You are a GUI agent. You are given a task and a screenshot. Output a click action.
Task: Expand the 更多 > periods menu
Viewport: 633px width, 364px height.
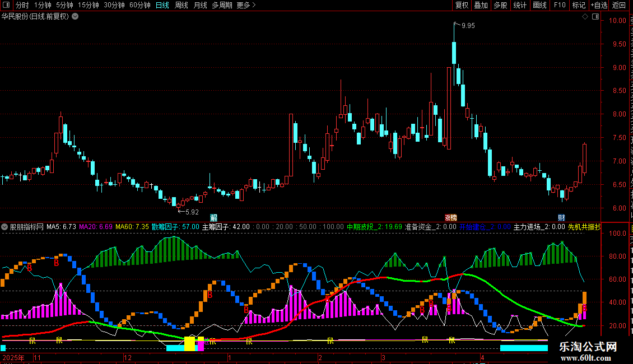(x=246, y=5)
